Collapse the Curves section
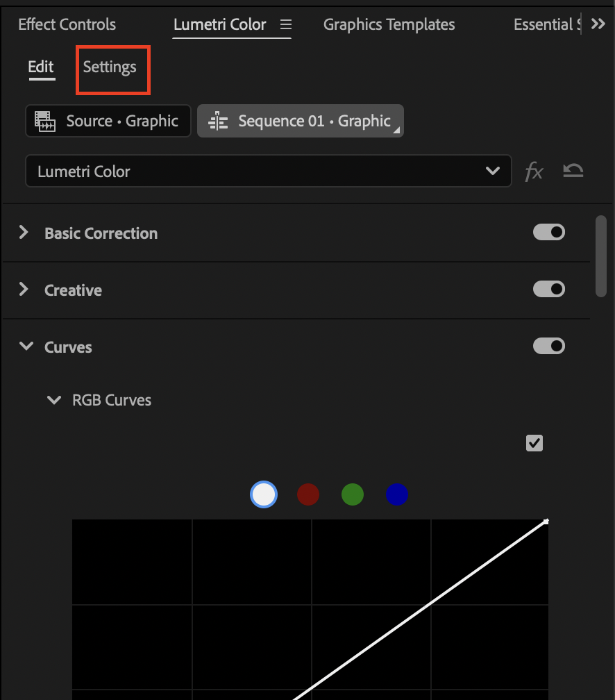Image resolution: width=615 pixels, height=700 pixels. click(26, 346)
